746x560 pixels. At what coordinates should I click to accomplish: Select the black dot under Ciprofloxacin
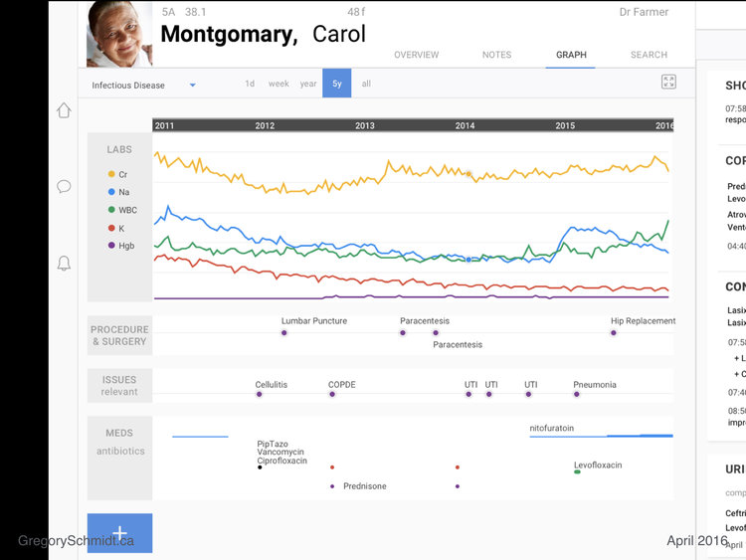click(x=260, y=467)
